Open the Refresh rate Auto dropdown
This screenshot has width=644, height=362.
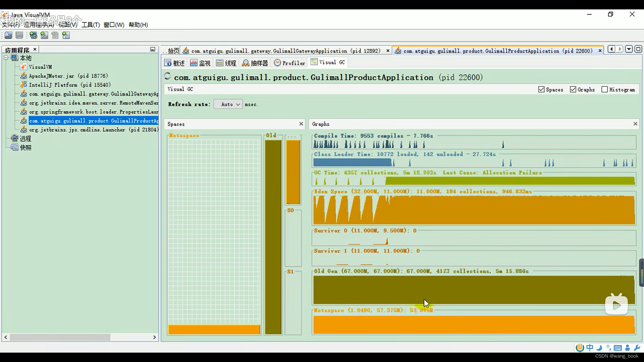tap(228, 104)
